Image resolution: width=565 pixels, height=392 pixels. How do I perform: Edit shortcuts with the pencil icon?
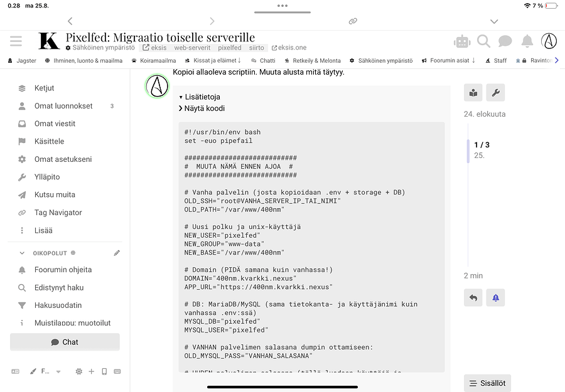(117, 253)
